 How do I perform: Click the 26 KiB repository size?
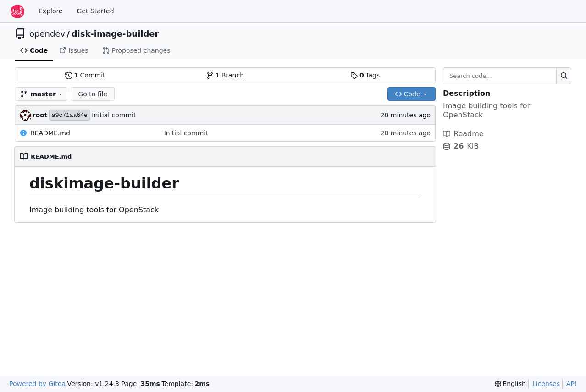(x=466, y=146)
